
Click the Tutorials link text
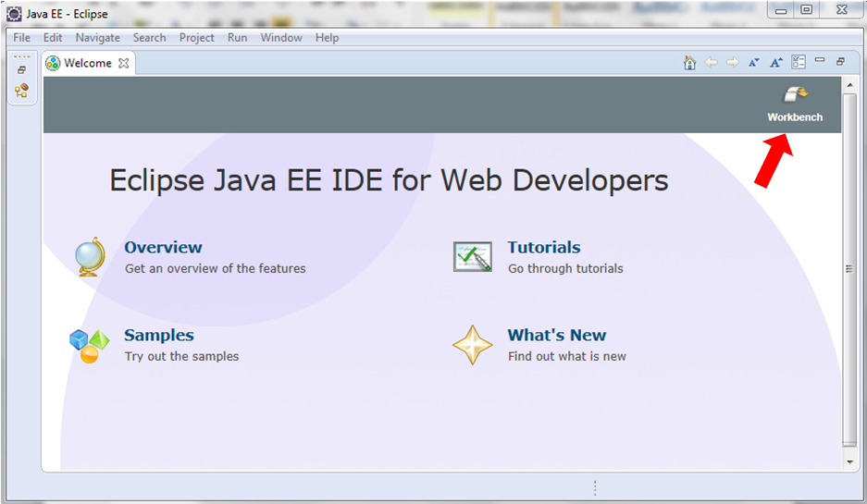click(543, 247)
